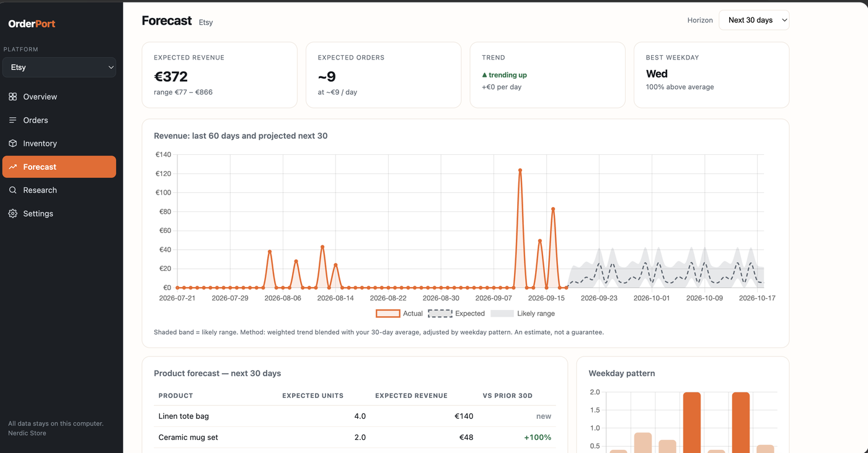The image size is (868, 453).
Task: Click the Weekday pattern chart title
Action: pyautogui.click(x=621, y=373)
